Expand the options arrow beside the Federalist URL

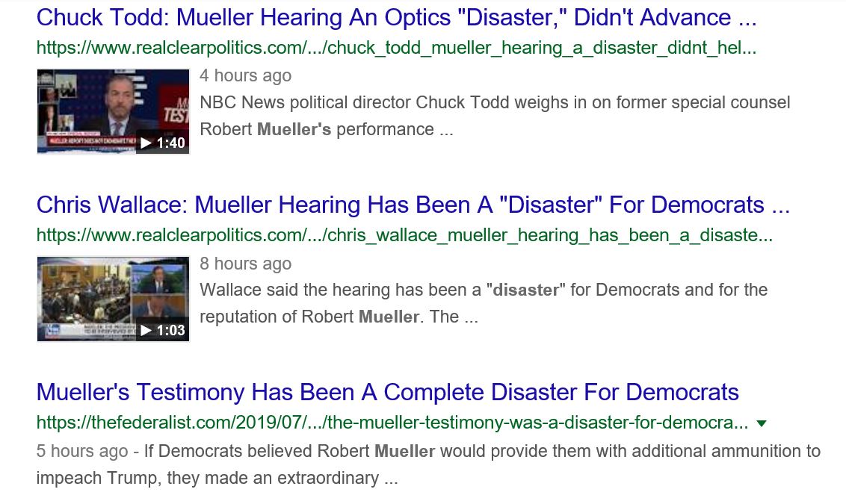coord(761,423)
